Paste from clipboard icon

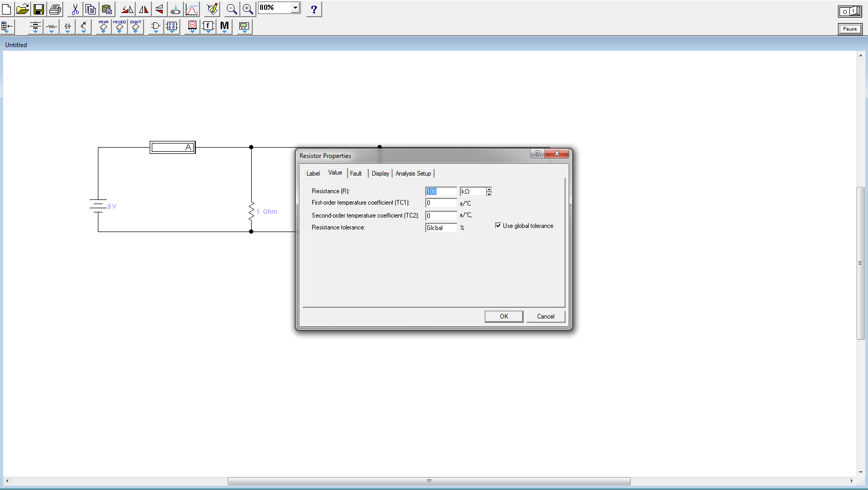pos(107,9)
